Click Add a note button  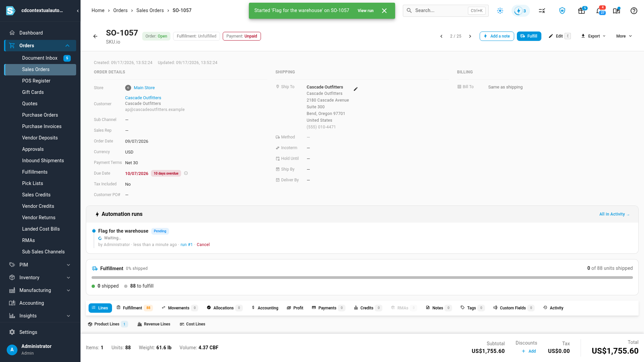tap(497, 36)
